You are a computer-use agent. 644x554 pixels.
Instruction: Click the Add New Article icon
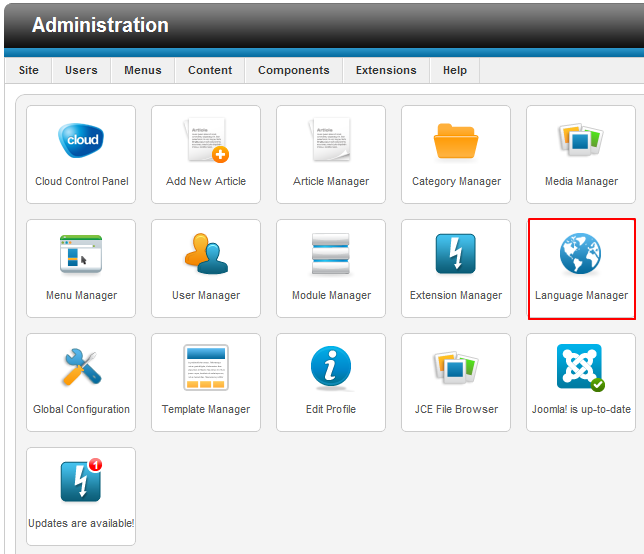coord(206,141)
